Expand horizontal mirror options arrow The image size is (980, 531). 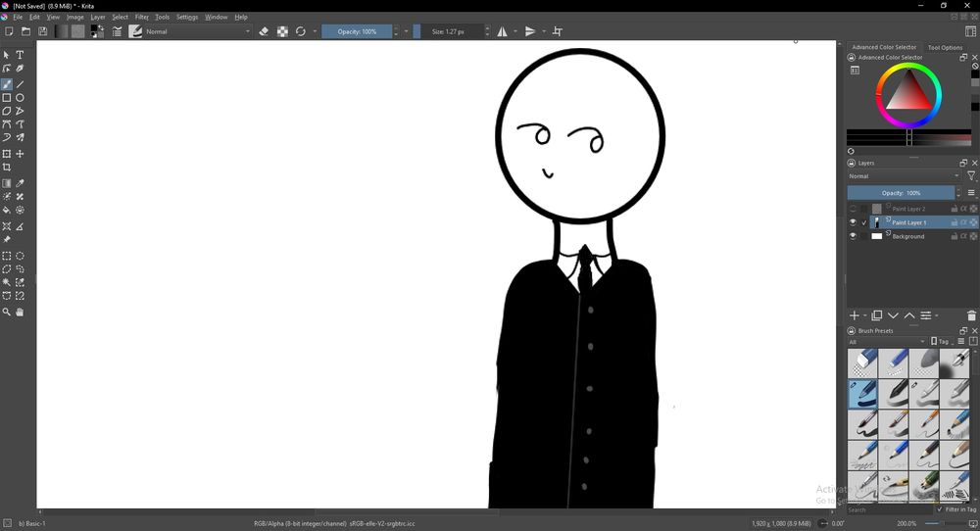click(515, 31)
